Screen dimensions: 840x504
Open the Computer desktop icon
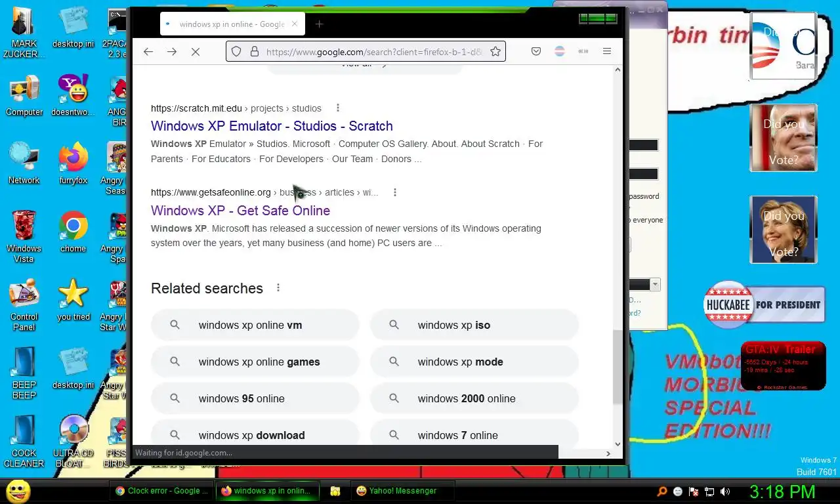point(24,96)
